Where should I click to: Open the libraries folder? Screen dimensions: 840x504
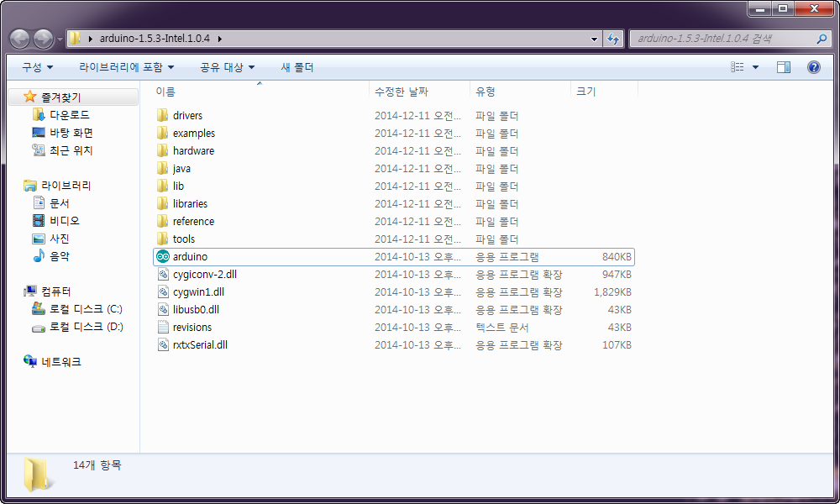point(190,204)
